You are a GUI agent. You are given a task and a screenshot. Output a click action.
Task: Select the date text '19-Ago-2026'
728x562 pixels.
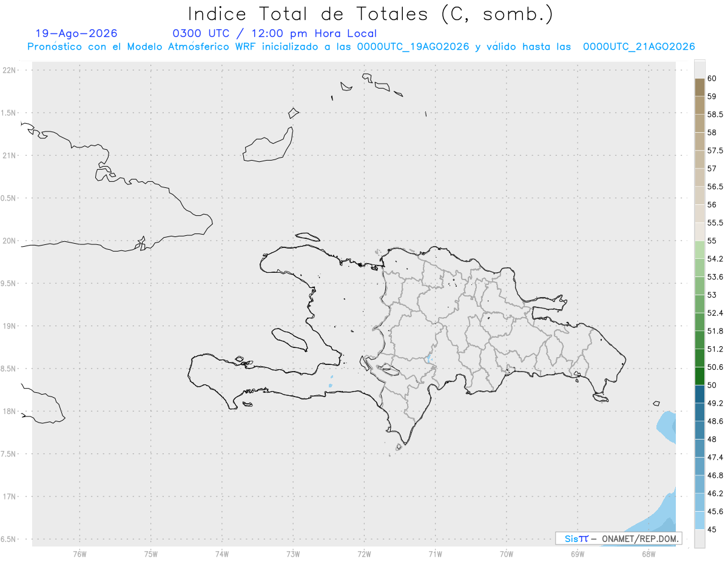[x=76, y=33]
